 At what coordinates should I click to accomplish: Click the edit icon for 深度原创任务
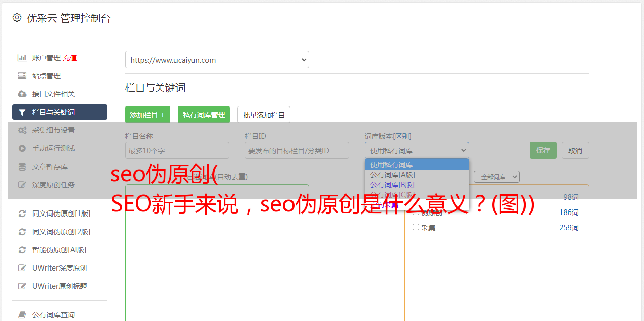point(22,185)
